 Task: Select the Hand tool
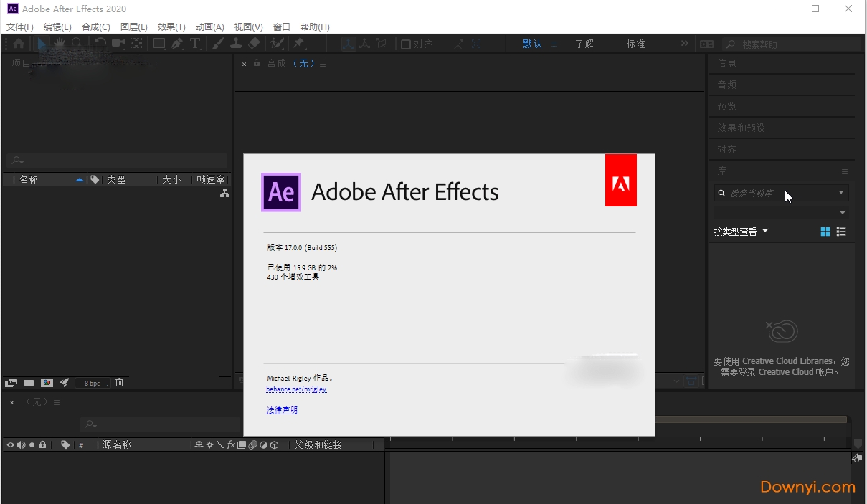click(x=59, y=43)
